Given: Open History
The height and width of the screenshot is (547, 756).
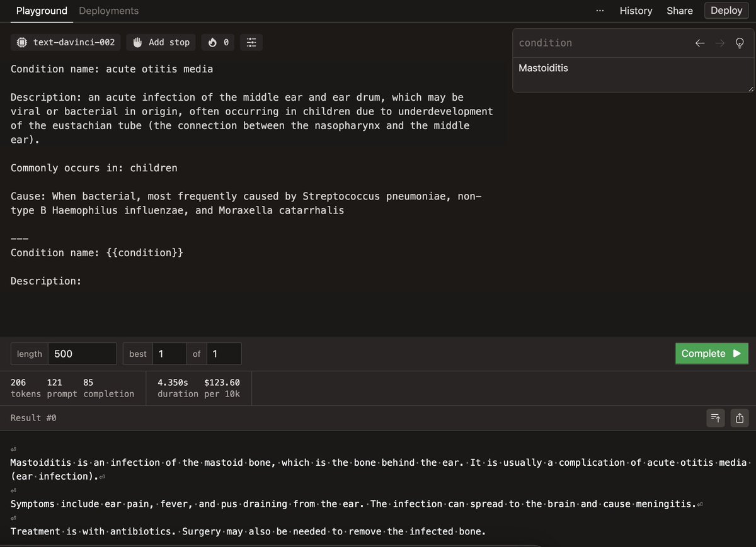Looking at the screenshot, I should pyautogui.click(x=636, y=11).
